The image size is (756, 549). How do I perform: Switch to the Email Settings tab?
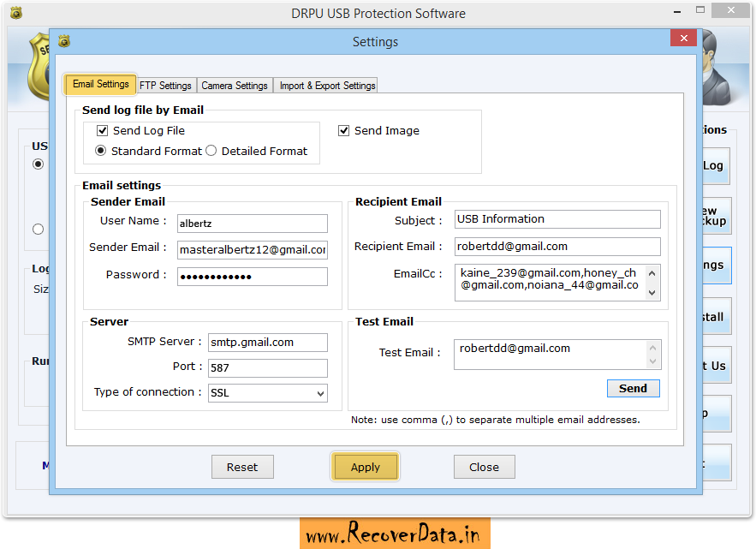100,85
